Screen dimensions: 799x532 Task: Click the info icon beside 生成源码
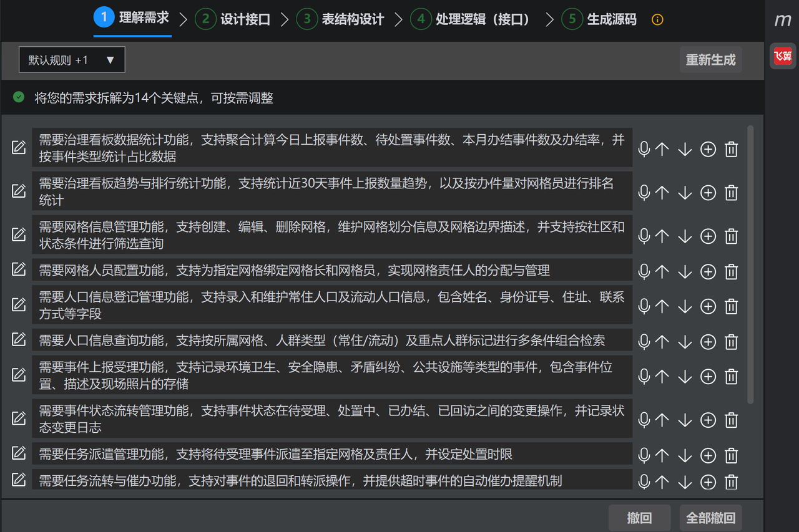point(657,19)
